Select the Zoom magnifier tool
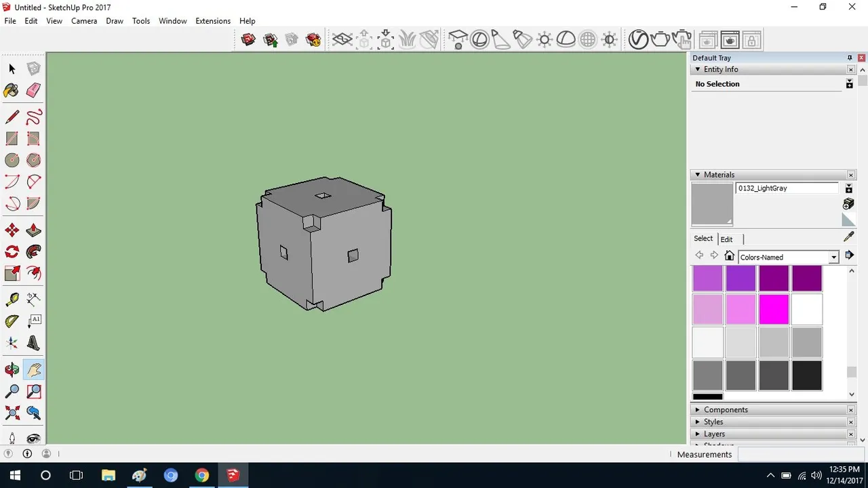This screenshot has height=488, width=868. 12,391
